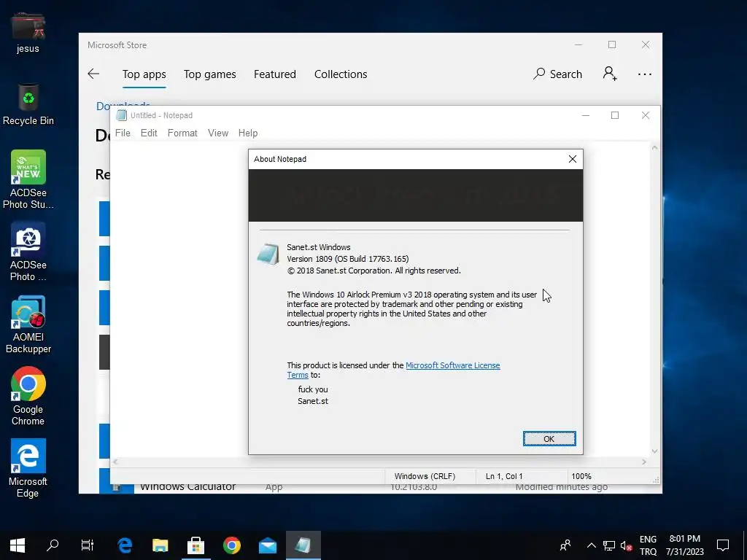Screen dimensions: 747x560
Task: Click Notepad horizontal scroll left arrow
Action: tap(116, 462)
